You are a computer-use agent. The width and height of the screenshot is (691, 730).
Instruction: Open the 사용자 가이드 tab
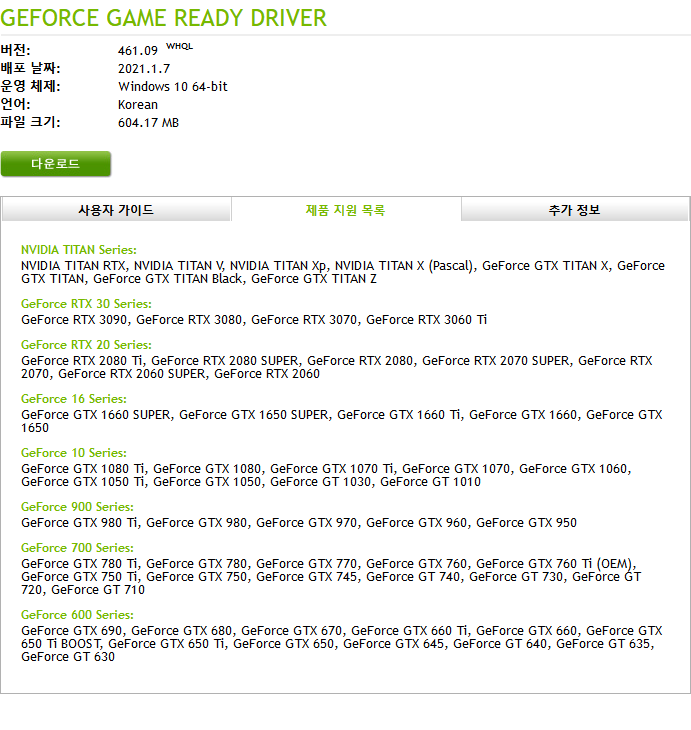116,210
